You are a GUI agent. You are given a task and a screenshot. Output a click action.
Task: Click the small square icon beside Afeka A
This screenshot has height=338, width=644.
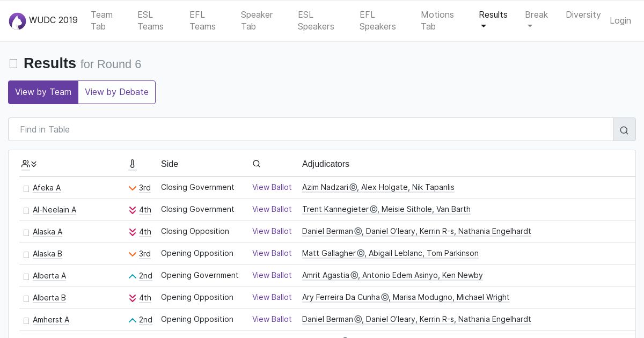[26, 189]
